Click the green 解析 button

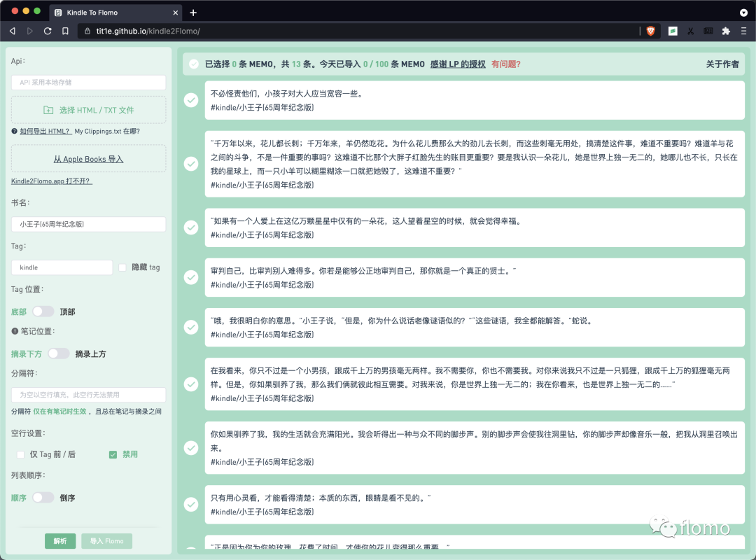pyautogui.click(x=60, y=540)
